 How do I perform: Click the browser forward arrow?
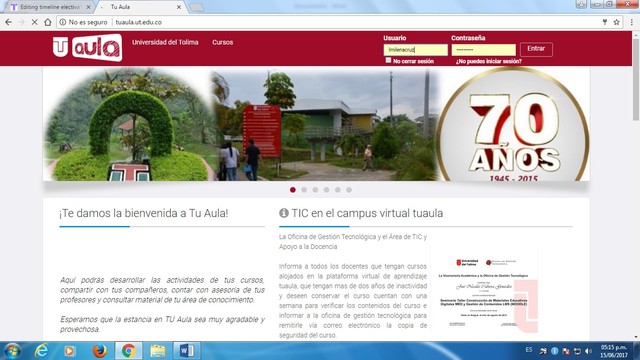pyautogui.click(x=22, y=22)
